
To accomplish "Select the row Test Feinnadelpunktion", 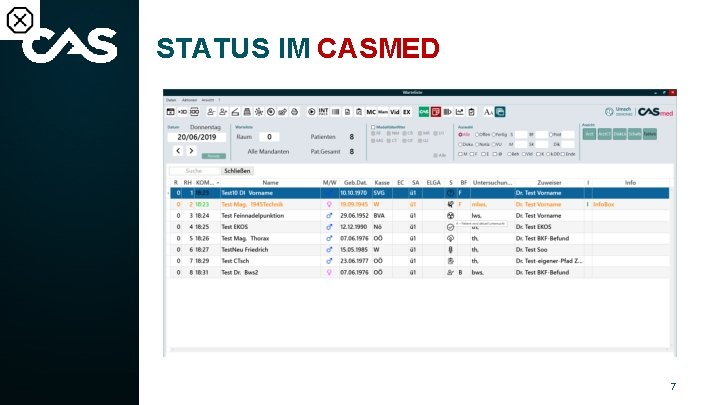I will click(x=419, y=216).
